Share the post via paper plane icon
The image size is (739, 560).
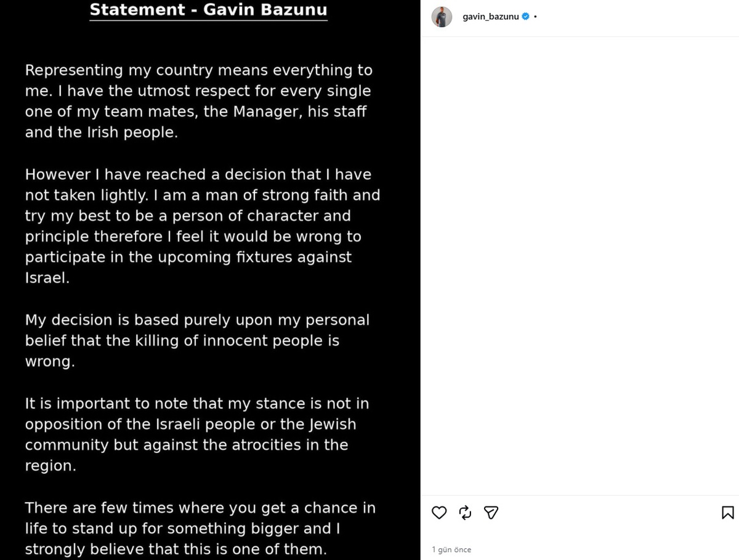[x=491, y=513]
